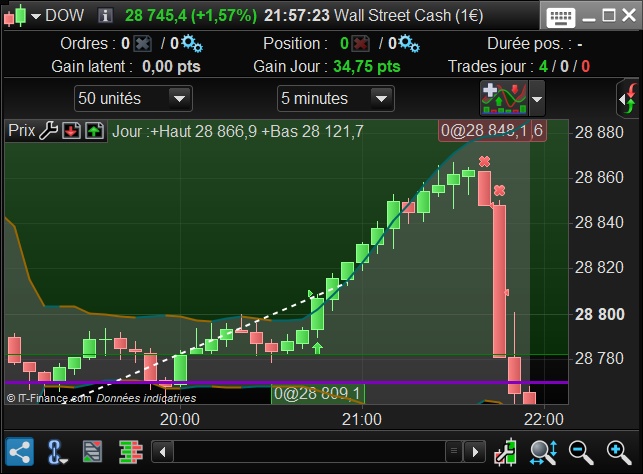Click the Gain Jour 34,75 pts value
Image resolution: width=643 pixels, height=474 pixels.
pos(367,66)
